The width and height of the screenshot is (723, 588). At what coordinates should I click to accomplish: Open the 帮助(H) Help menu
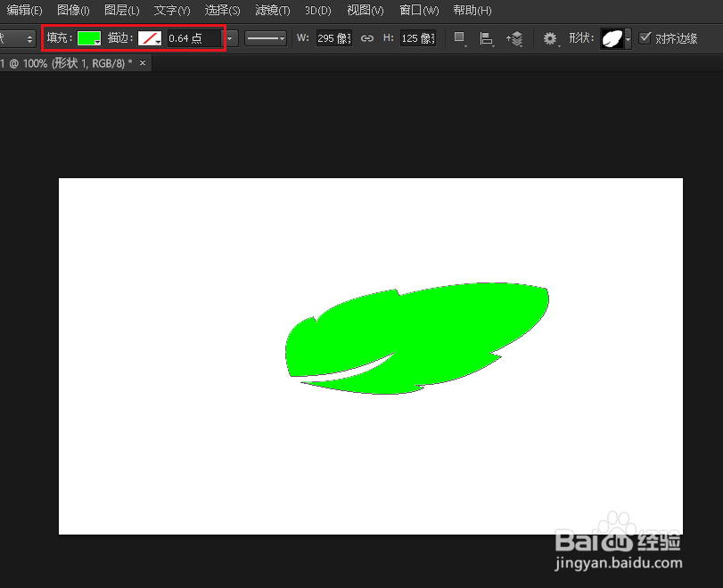(x=472, y=10)
